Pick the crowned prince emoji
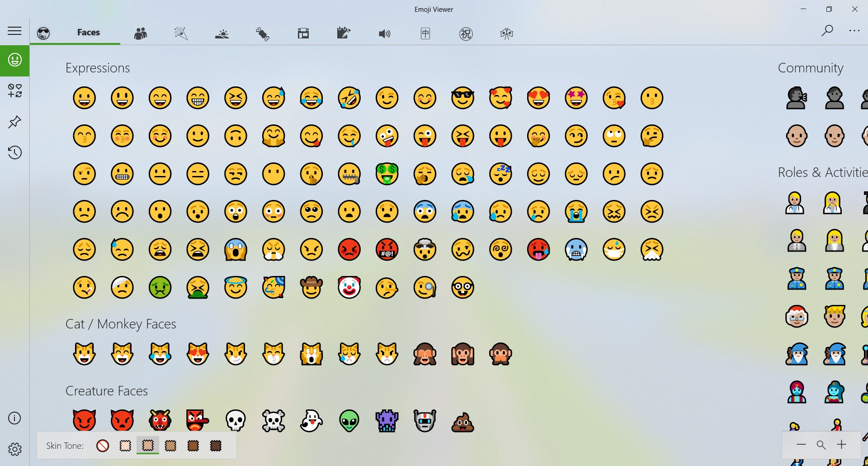This screenshot has width=868, height=466. pos(835,316)
